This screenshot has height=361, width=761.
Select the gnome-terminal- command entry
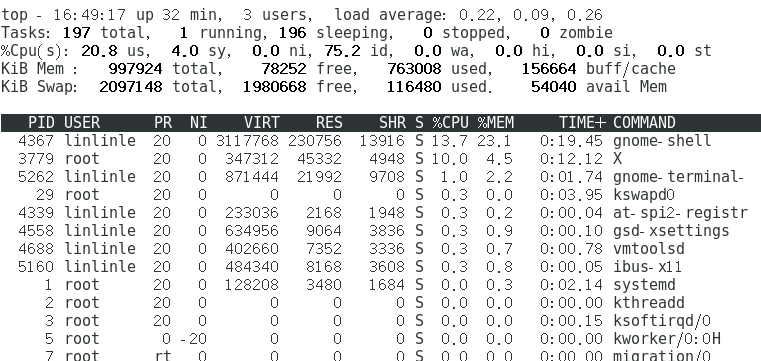[x=678, y=177]
